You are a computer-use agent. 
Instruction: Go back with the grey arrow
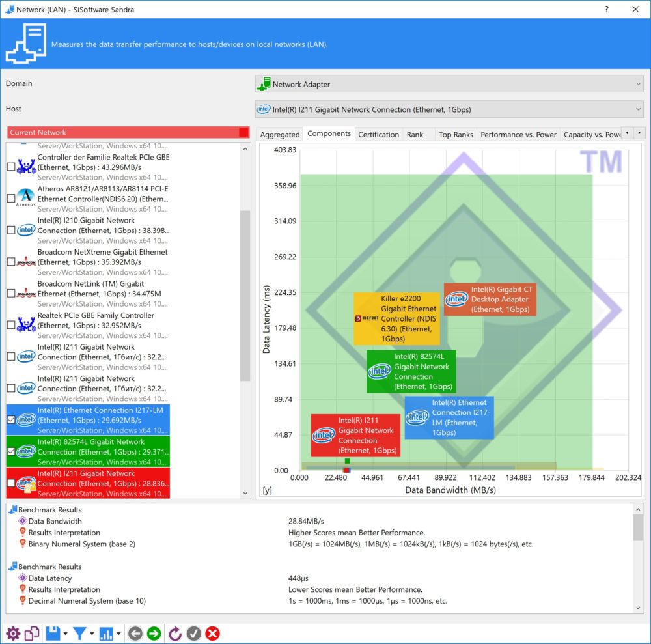point(135,634)
